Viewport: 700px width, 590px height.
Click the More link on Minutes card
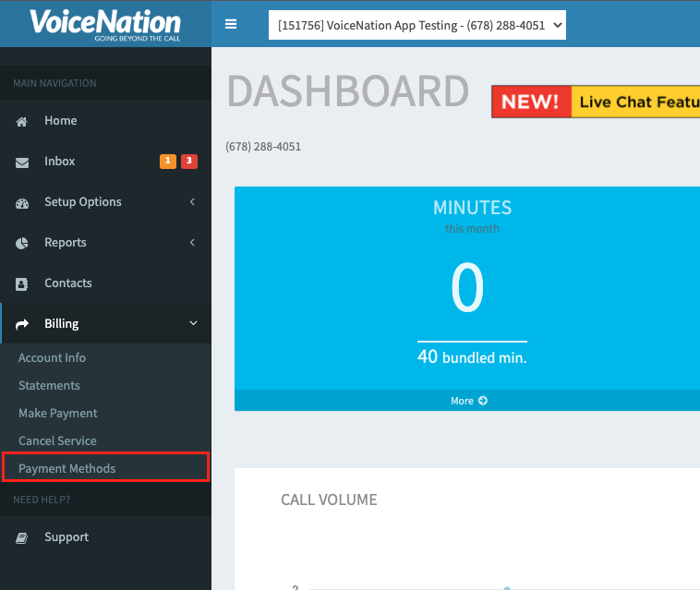tap(469, 401)
